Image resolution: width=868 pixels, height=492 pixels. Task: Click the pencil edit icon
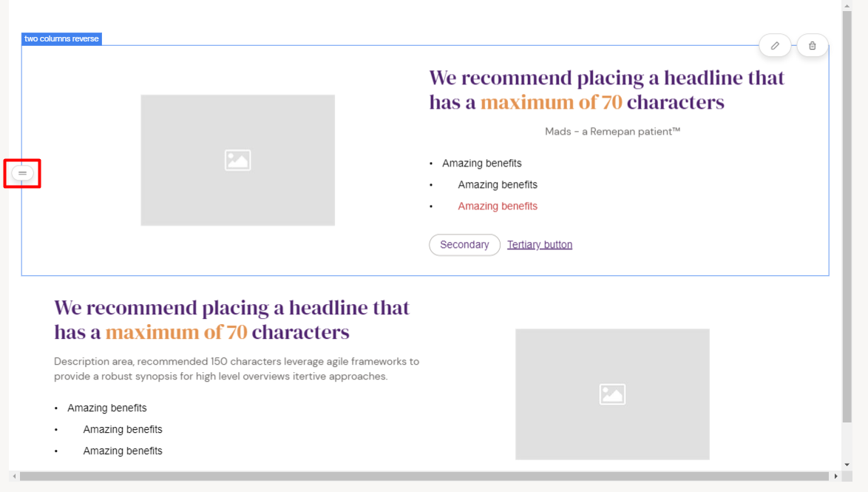coord(775,46)
